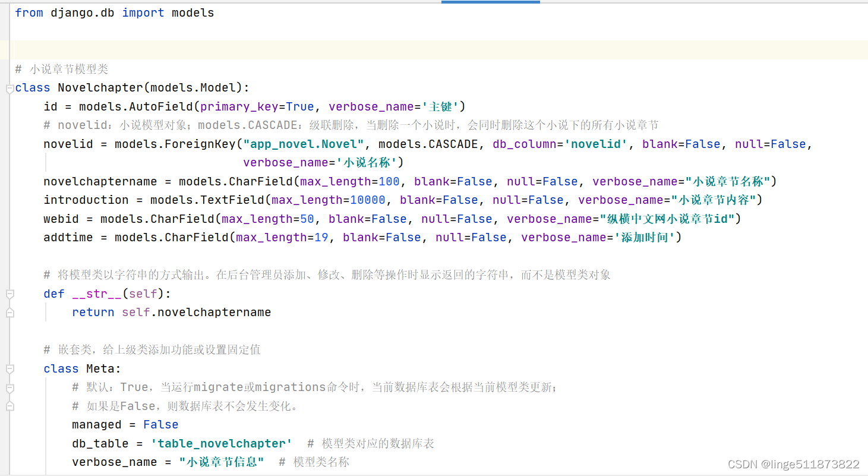Click the 'managed' attribute
868x476 pixels.
pos(97,424)
